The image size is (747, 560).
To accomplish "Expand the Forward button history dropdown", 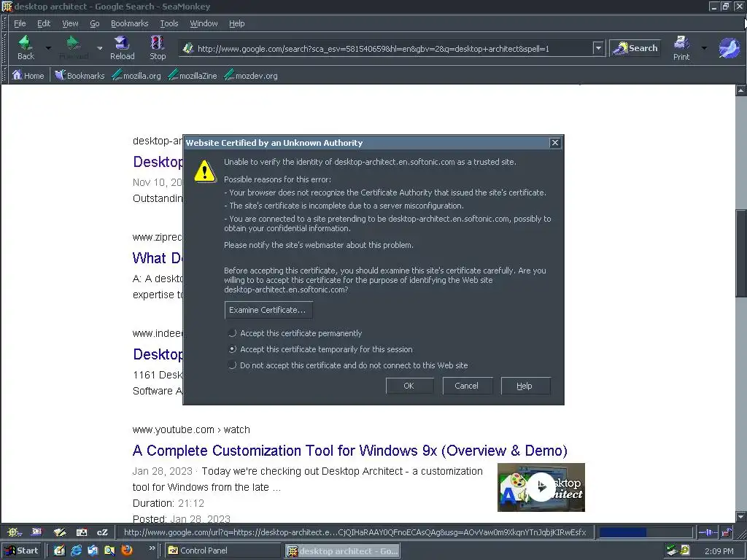I will (x=99, y=48).
